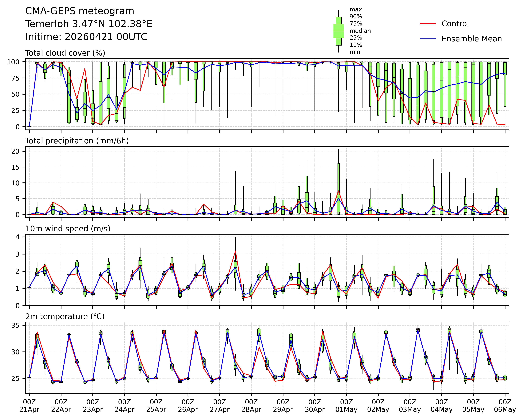Click the median label in legend
This screenshot has height=420, width=523.
tap(360, 31)
